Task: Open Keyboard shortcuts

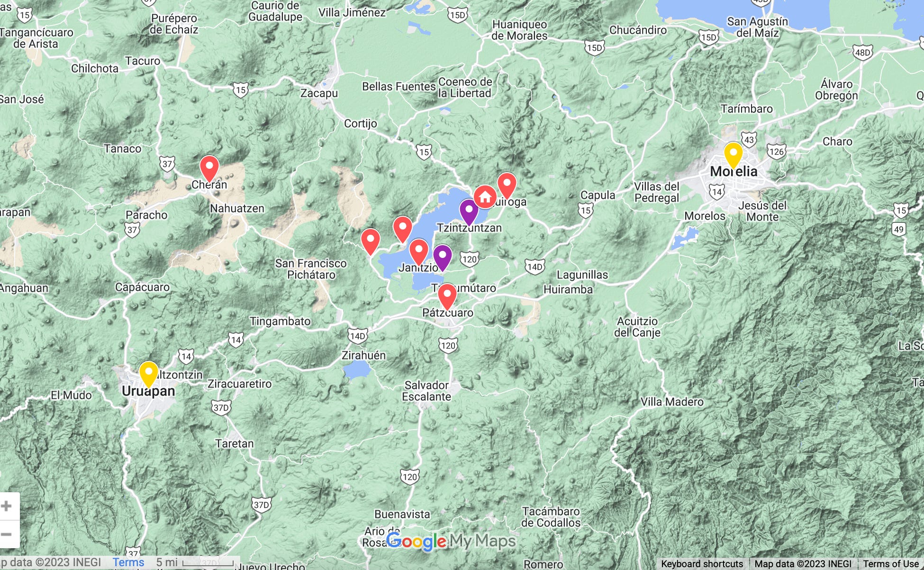Action: point(702,564)
